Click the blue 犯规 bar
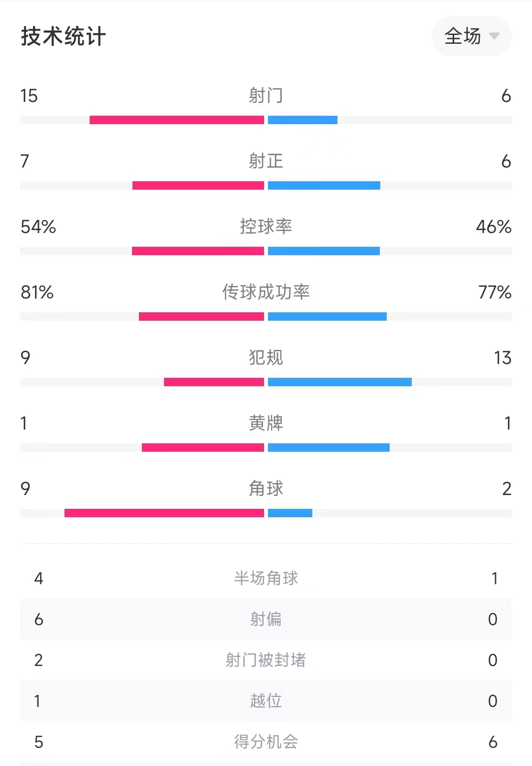 coord(340,382)
